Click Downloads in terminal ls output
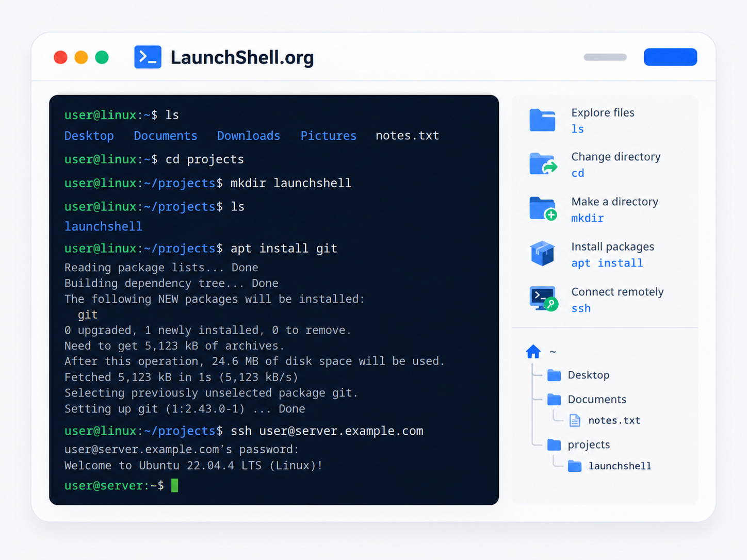 (x=249, y=136)
